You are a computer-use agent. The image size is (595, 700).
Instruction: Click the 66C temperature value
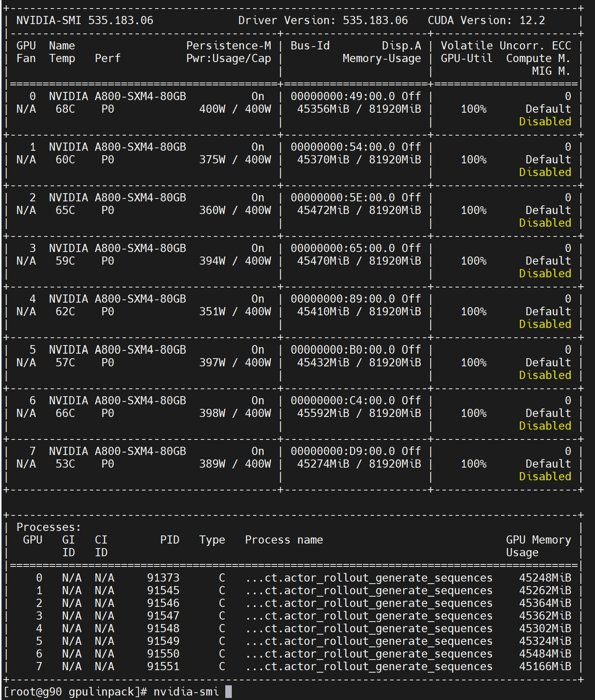tap(65, 413)
